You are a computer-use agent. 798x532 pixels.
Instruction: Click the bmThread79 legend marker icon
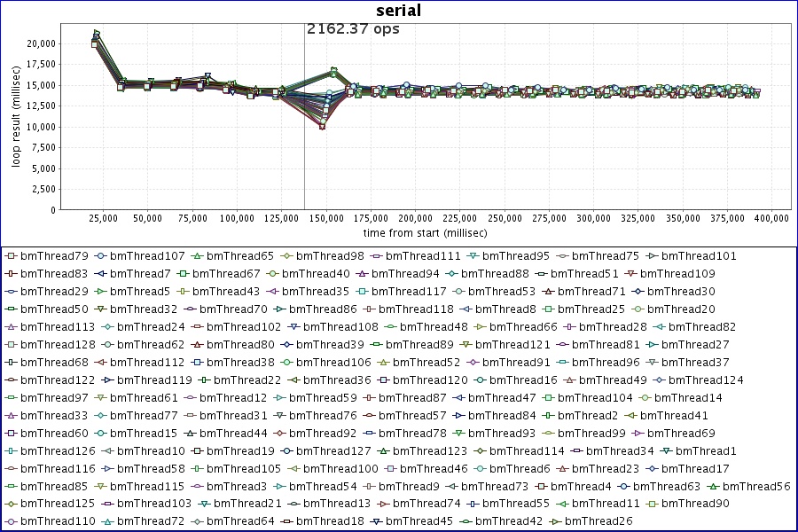coord(11,256)
